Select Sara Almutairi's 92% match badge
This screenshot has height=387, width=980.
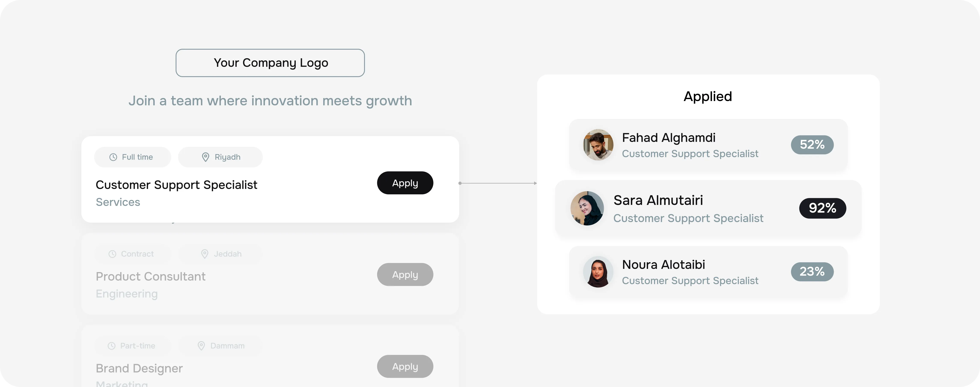pos(823,208)
